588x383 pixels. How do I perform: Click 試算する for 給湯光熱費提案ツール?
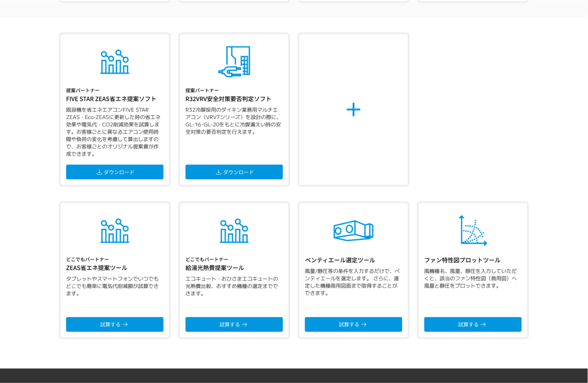(x=234, y=324)
